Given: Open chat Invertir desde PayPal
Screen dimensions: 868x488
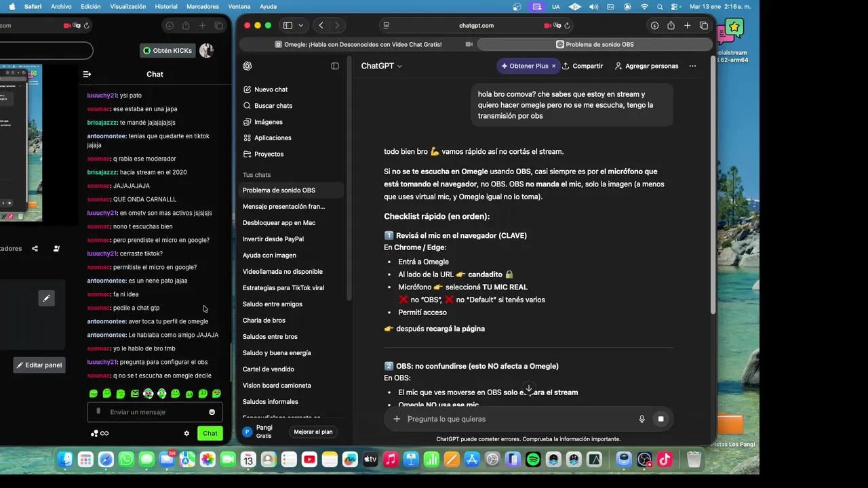Looking at the screenshot, I should click(x=273, y=239).
